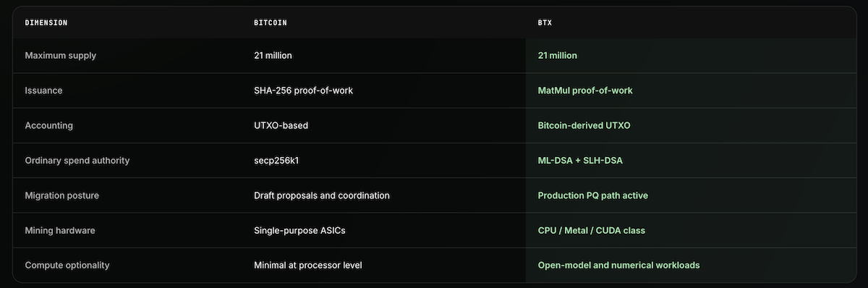868x288 pixels.
Task: Click Minimal at processor level cell
Action: [x=308, y=265]
